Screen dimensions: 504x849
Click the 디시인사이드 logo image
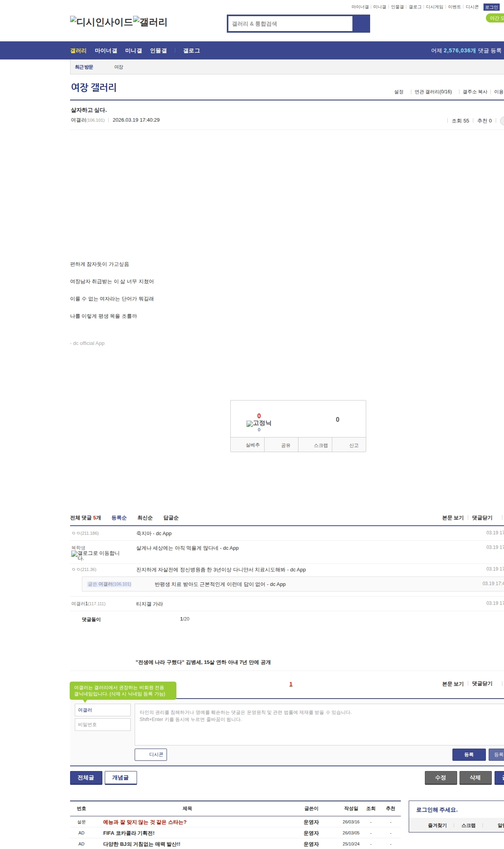101,22
